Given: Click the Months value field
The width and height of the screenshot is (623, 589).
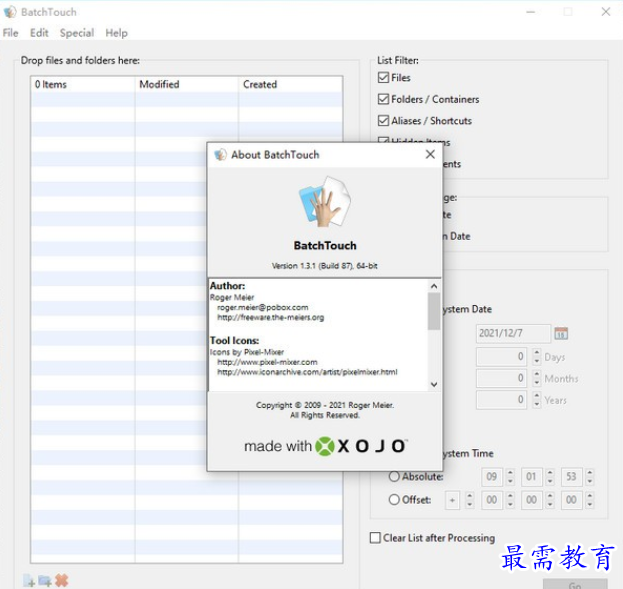Looking at the screenshot, I should pyautogui.click(x=501, y=378).
